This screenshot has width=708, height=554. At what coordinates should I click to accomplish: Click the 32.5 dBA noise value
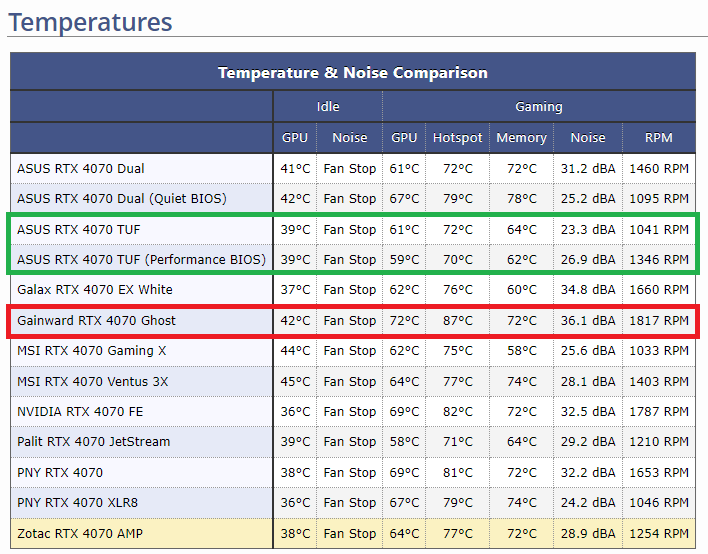click(588, 412)
